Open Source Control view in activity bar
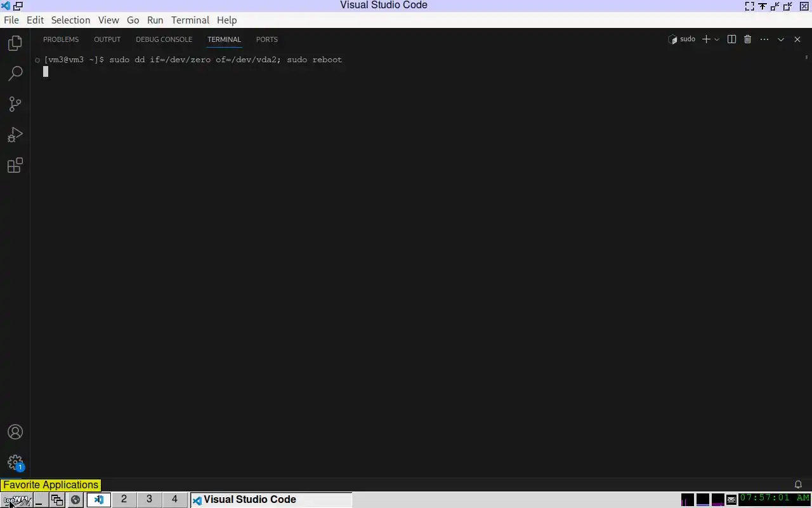The width and height of the screenshot is (812, 508). pyautogui.click(x=15, y=104)
